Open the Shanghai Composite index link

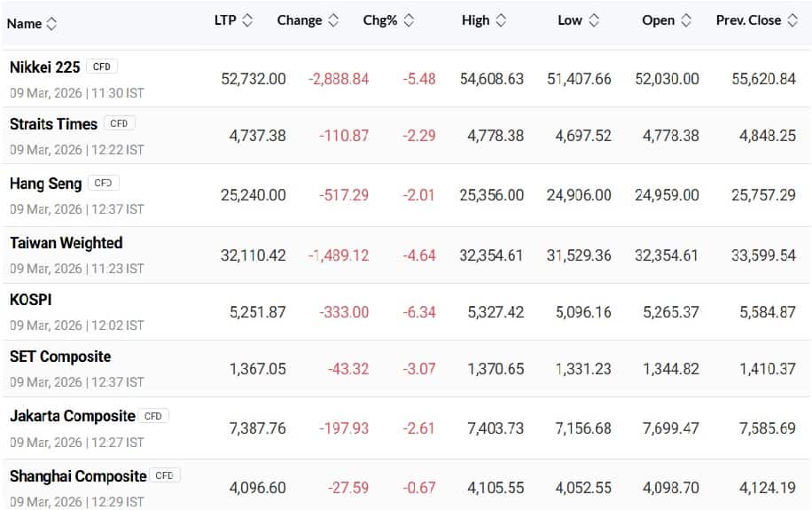(x=78, y=475)
